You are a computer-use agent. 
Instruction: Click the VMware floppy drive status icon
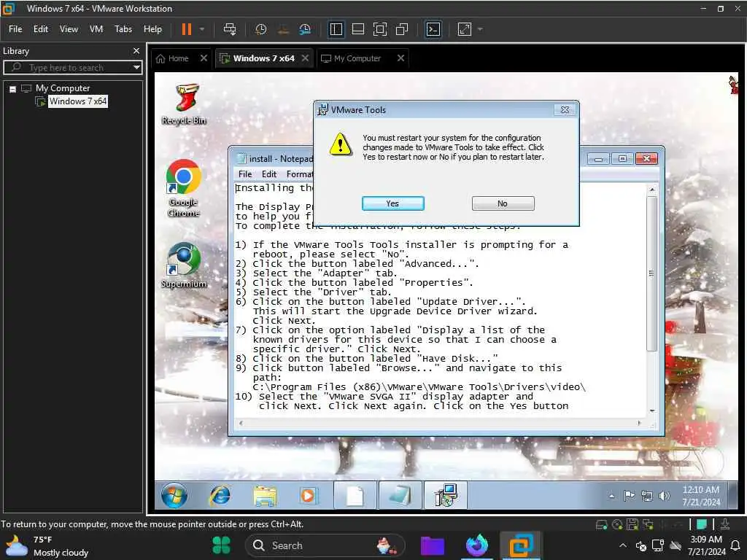pos(632,525)
